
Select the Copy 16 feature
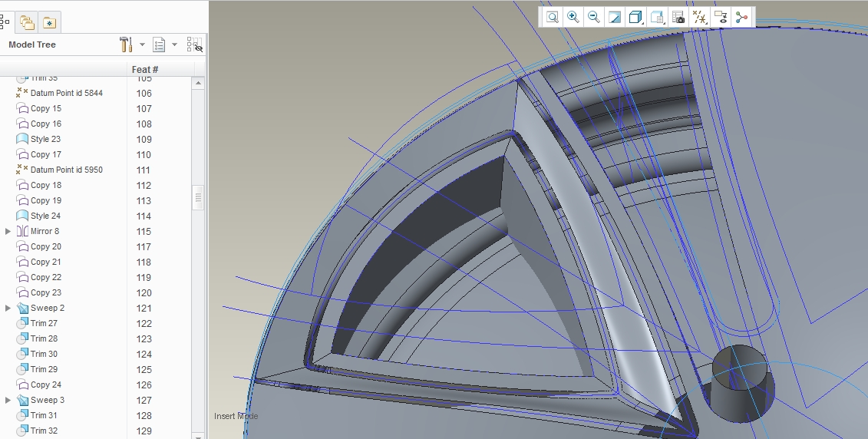click(46, 124)
